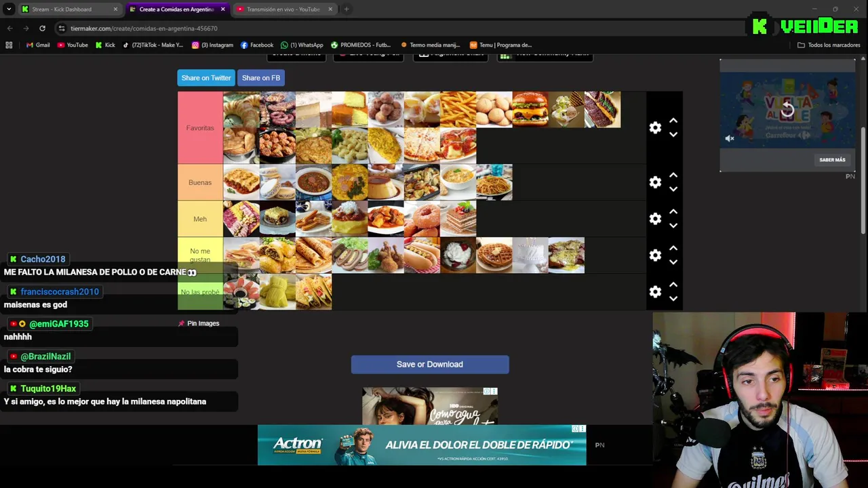This screenshot has width=868, height=488.
Task: Open Todos los marcadores folder
Action: (x=829, y=45)
